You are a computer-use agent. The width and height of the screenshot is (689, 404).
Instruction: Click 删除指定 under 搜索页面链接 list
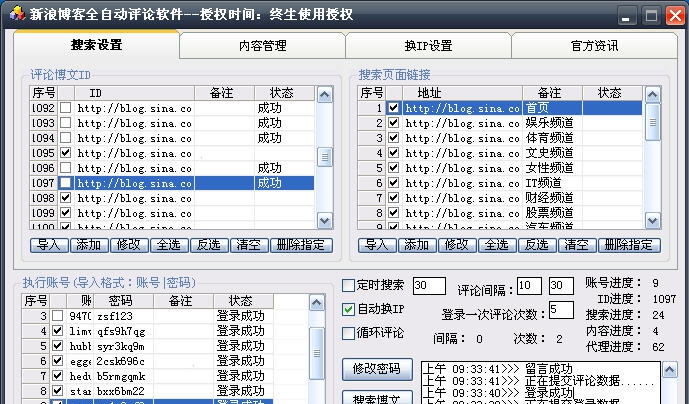[629, 245]
